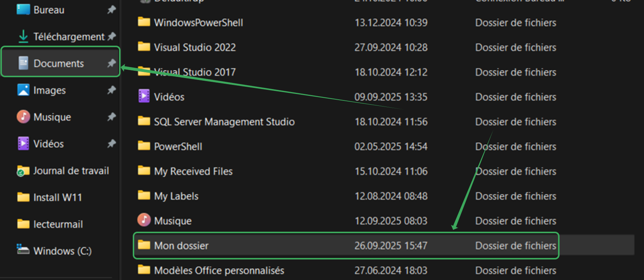
Task: Click the sidebar Vidéos film icon
Action: tap(23, 143)
